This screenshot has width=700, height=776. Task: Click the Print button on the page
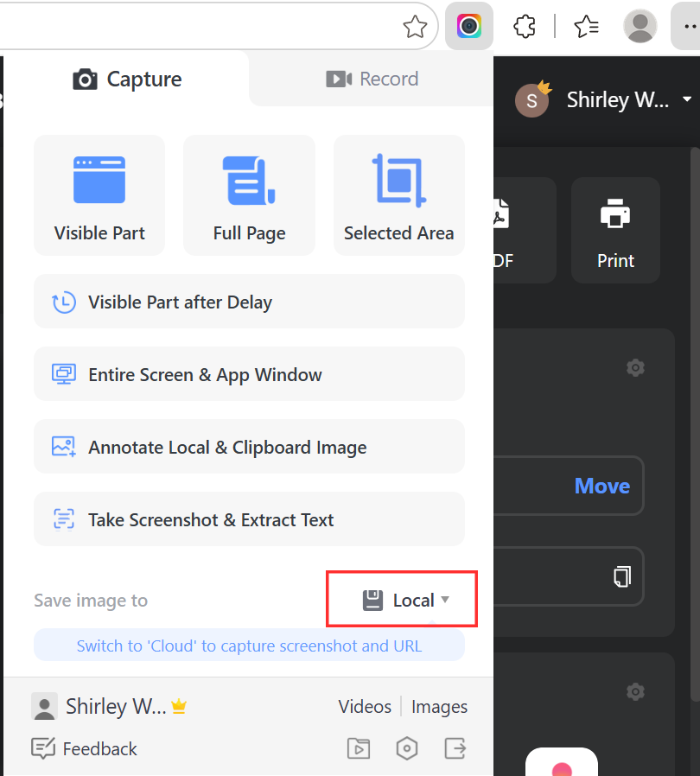(615, 231)
